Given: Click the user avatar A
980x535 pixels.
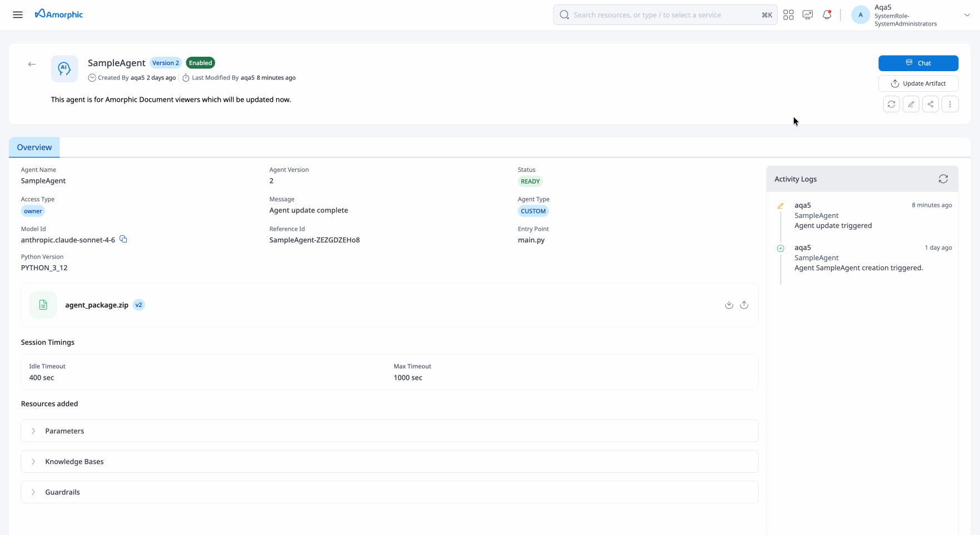Looking at the screenshot, I should pyautogui.click(x=860, y=15).
